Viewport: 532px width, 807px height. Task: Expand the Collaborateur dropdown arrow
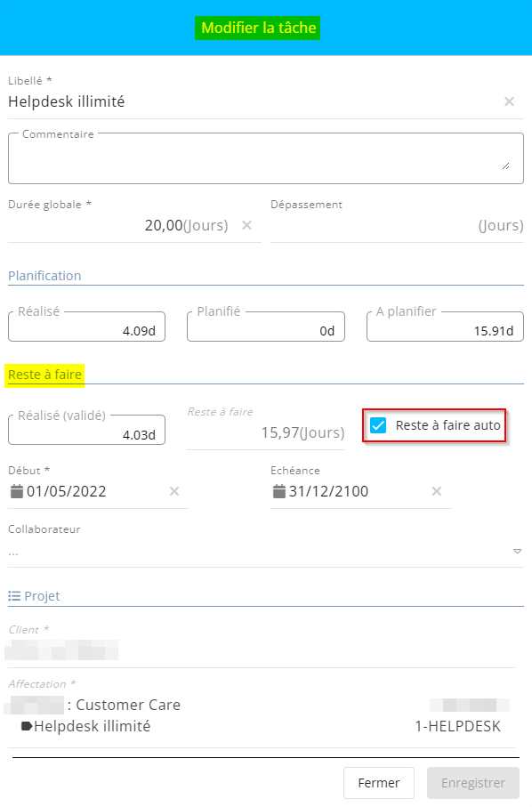tap(517, 552)
